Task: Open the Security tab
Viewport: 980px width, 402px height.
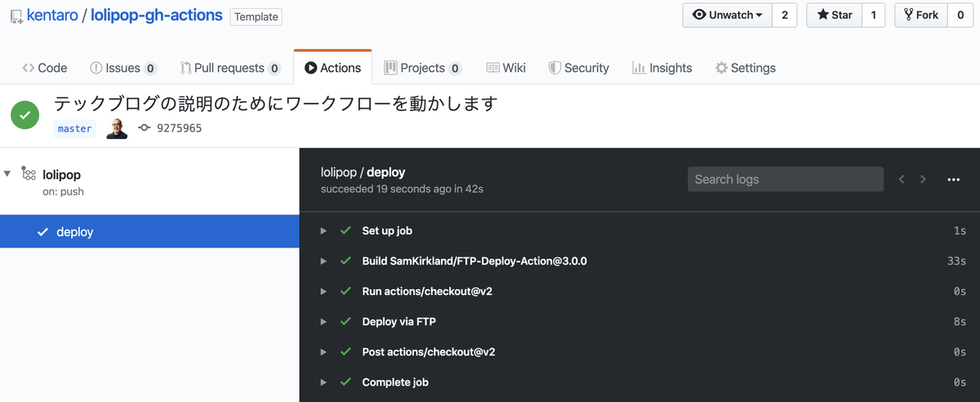Action: point(578,68)
